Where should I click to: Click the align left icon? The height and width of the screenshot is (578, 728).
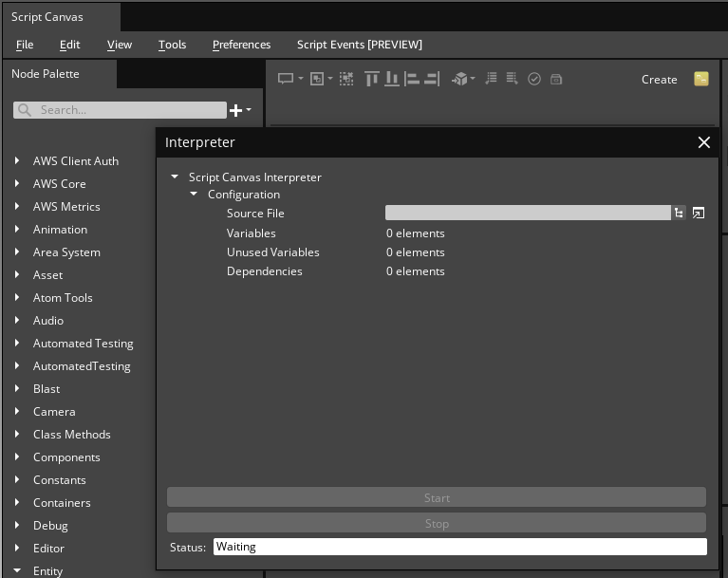412,79
